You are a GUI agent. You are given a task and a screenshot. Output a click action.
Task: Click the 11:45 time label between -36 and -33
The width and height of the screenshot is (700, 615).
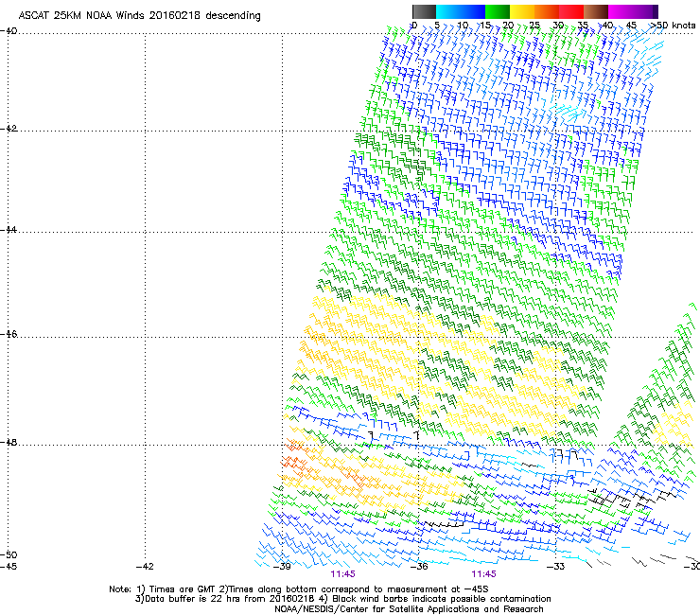(x=484, y=574)
